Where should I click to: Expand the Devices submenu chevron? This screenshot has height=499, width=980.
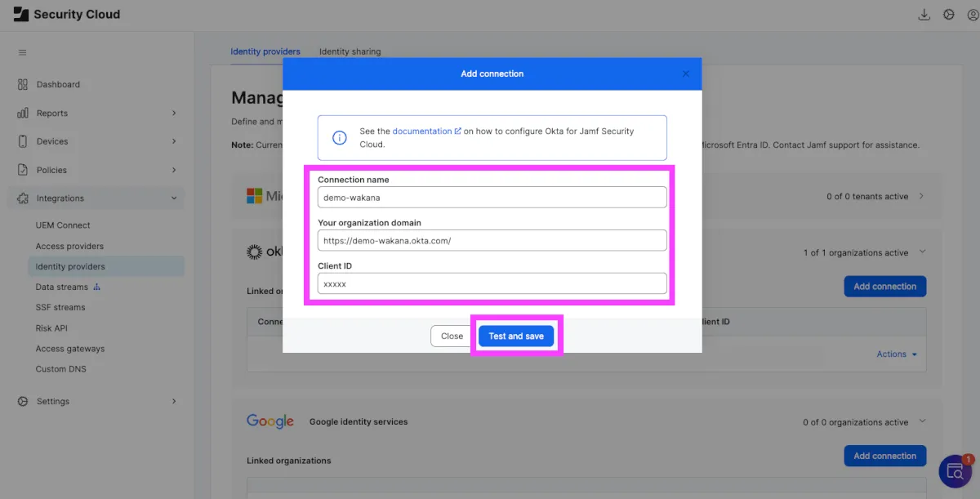pyautogui.click(x=174, y=141)
